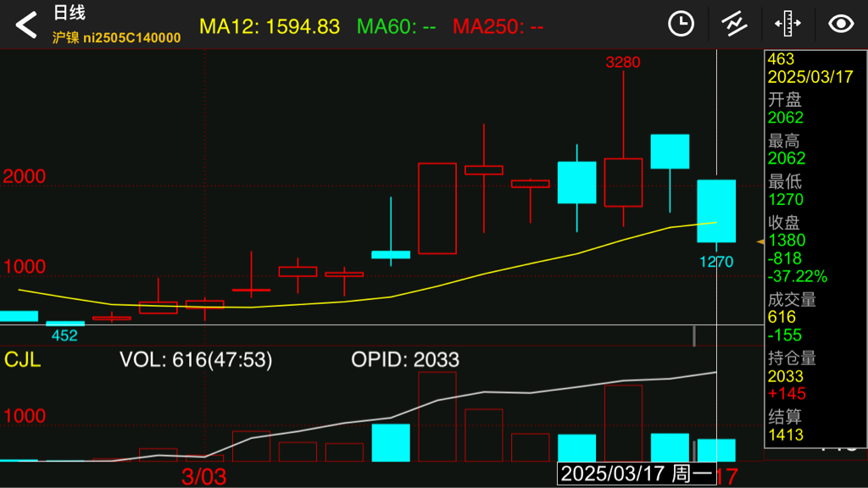Open the indicator lines chart icon
This screenshot has height=488, width=868.
coord(734,24)
